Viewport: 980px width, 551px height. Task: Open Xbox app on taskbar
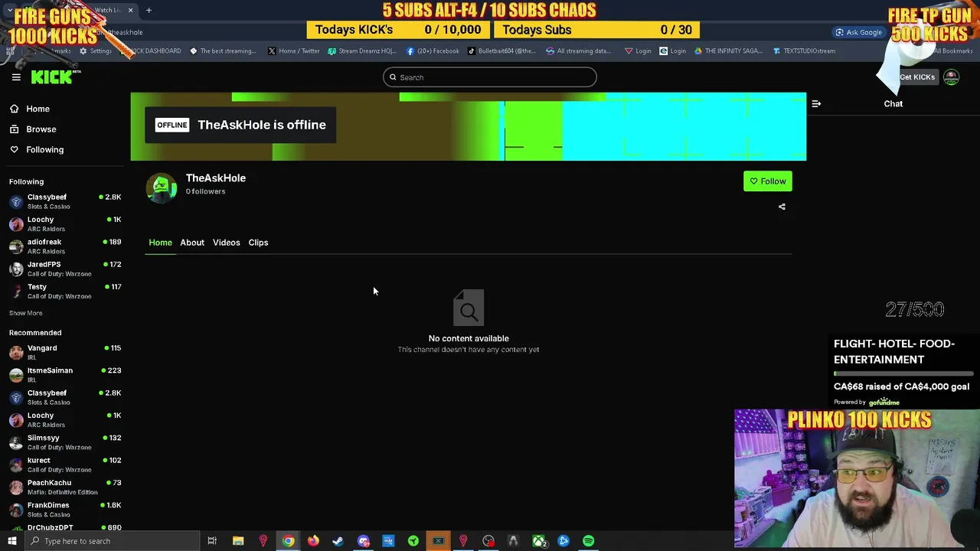pyautogui.click(x=538, y=541)
